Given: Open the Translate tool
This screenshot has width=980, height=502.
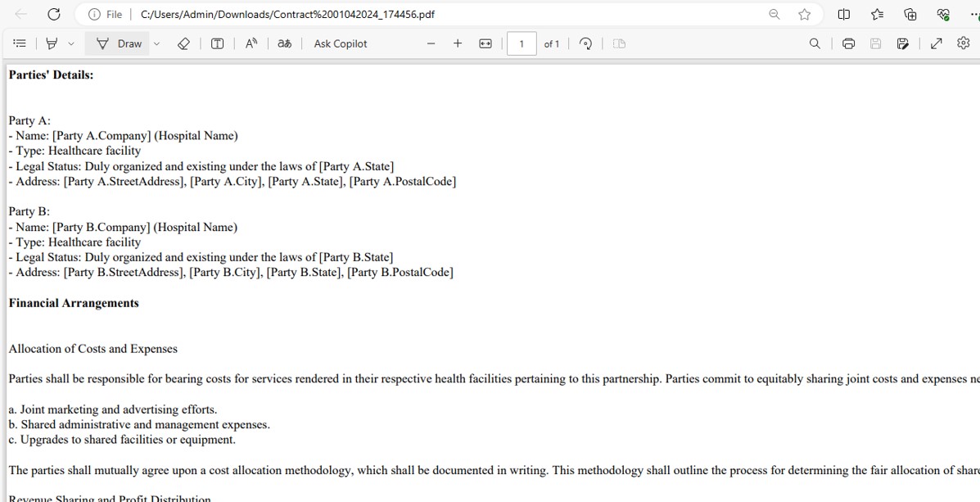Looking at the screenshot, I should coord(284,43).
